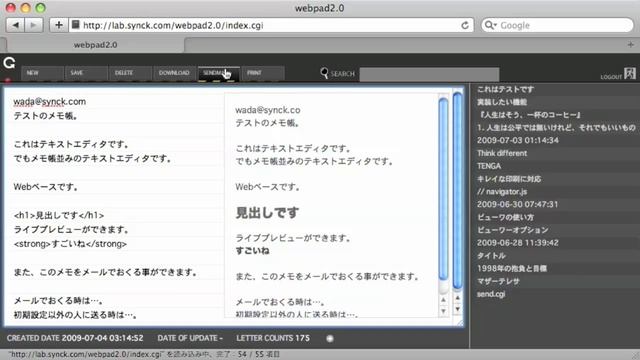Image resolution: width=640 pixels, height=360 pixels.
Task: Open the memo キレイな印刷に対応
Action: click(509, 179)
